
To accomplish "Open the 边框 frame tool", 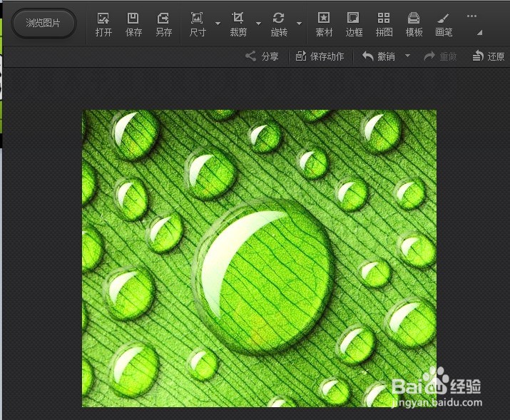I will pyautogui.click(x=354, y=24).
